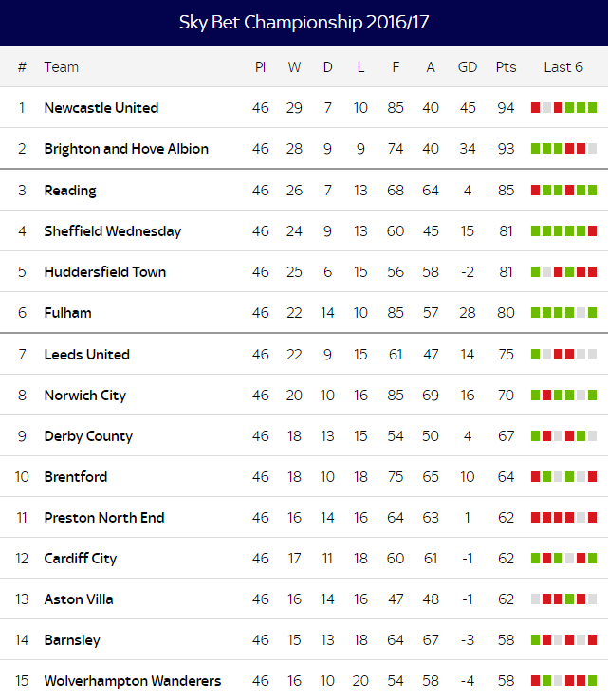Click Aston Villa's first grey form square

click(x=535, y=599)
